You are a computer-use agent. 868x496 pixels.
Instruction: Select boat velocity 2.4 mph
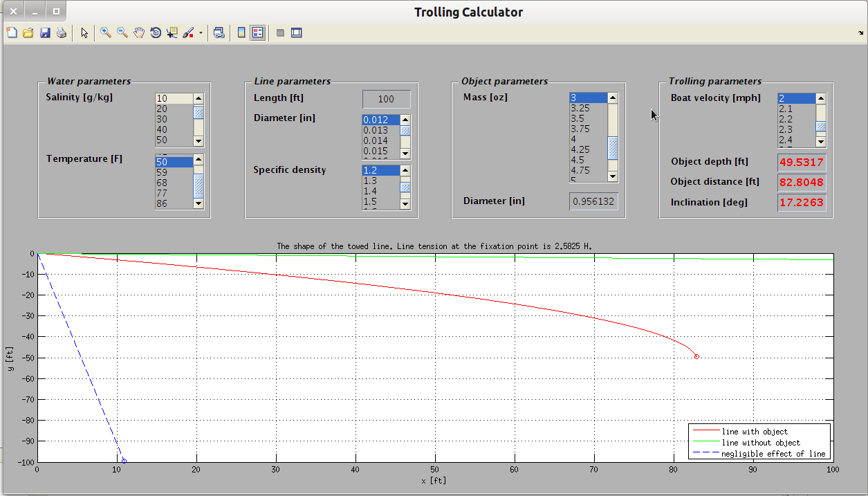(797, 140)
